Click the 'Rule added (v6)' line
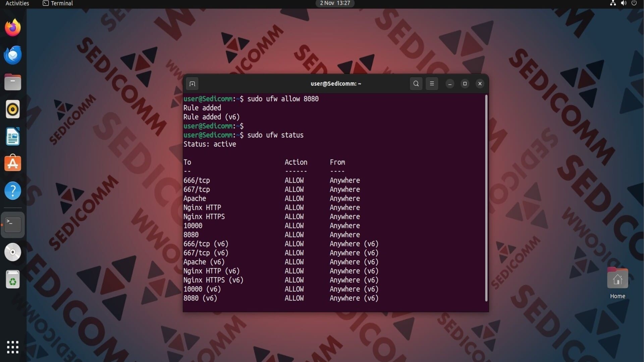The image size is (644, 362). [211, 117]
